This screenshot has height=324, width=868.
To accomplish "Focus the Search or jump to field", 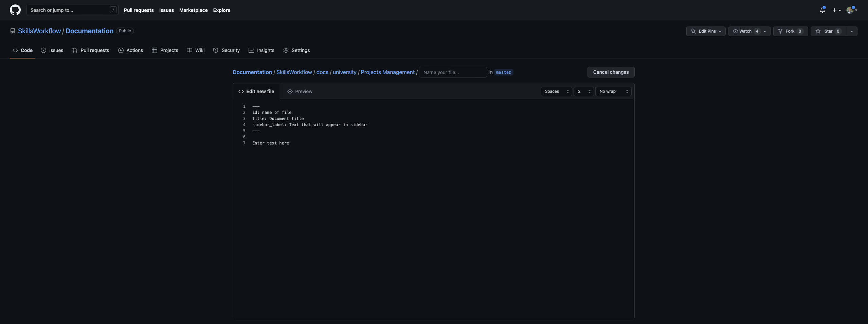I will click(x=70, y=10).
